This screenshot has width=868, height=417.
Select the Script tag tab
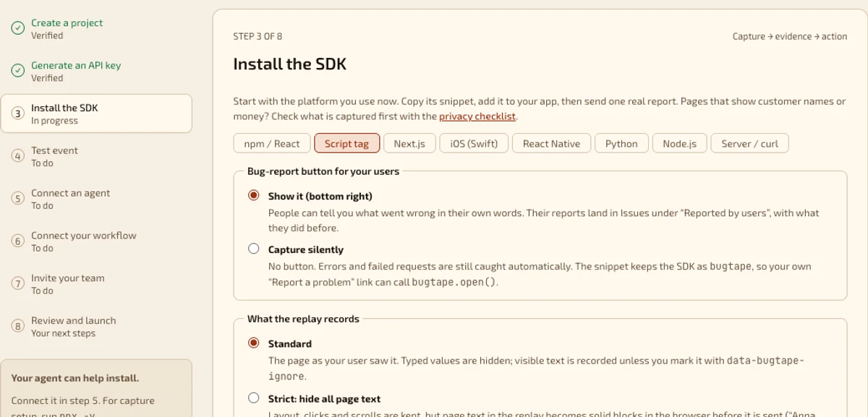[346, 143]
